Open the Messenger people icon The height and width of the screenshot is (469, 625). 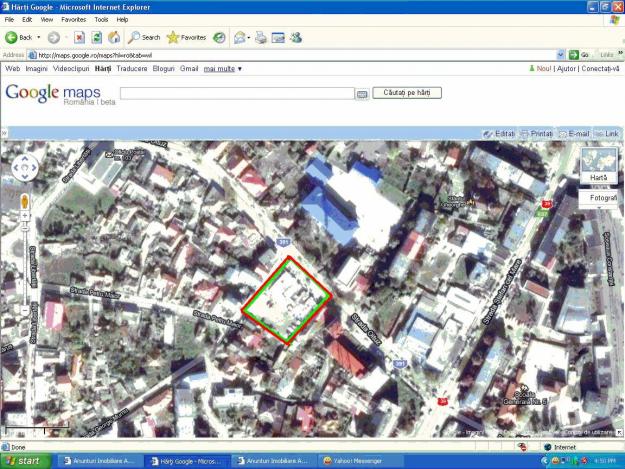click(x=296, y=37)
